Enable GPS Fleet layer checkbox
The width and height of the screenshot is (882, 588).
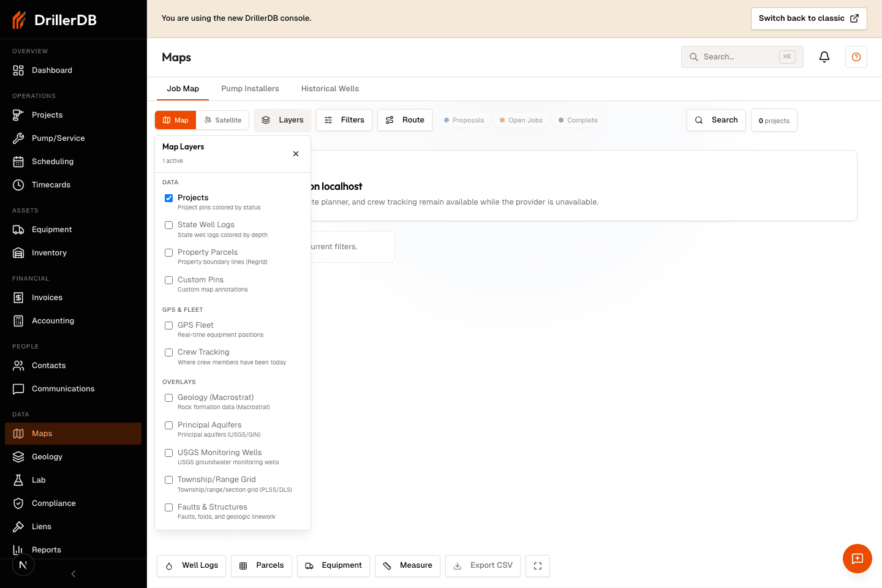pos(168,326)
